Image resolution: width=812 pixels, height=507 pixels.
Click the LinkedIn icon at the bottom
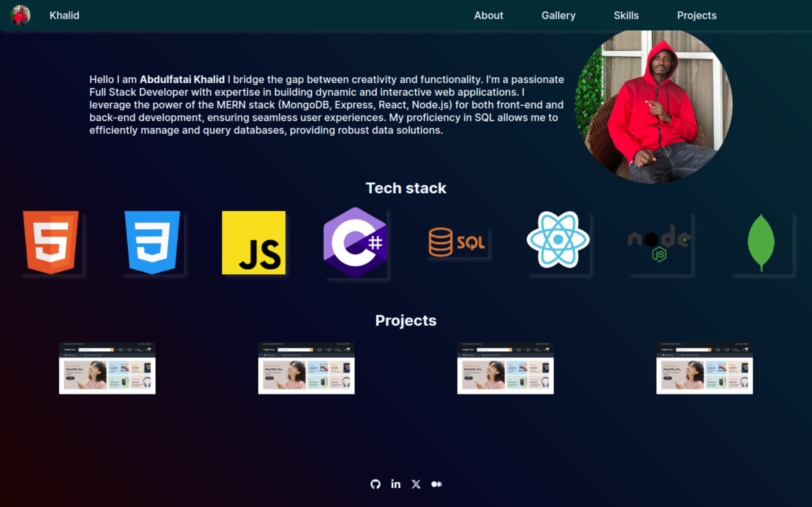(396, 484)
